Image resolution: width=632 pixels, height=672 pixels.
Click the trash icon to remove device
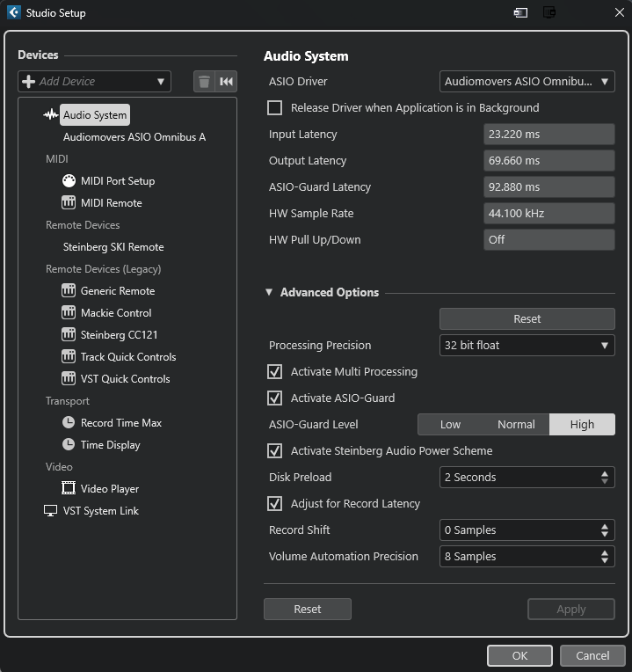(x=204, y=82)
